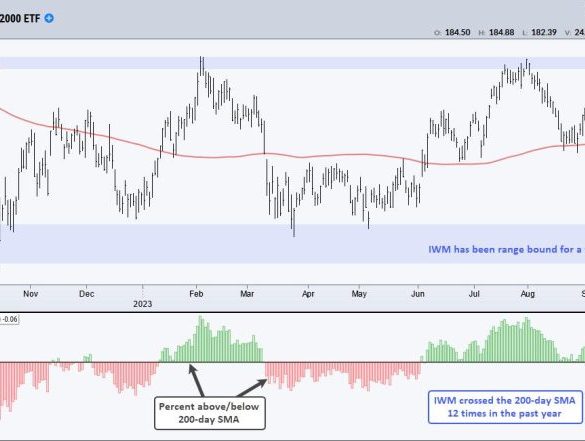Image resolution: width=585 pixels, height=441 pixels.
Task: Click the 'IWM crossed the 200-day SMA' note
Action: tap(505, 407)
